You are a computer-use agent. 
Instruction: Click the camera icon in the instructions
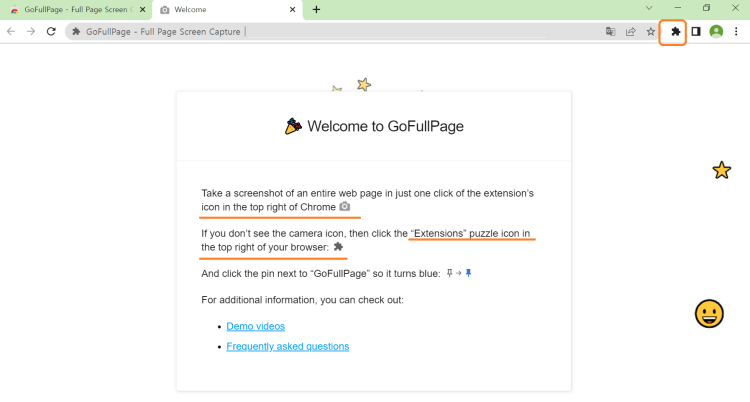(344, 207)
